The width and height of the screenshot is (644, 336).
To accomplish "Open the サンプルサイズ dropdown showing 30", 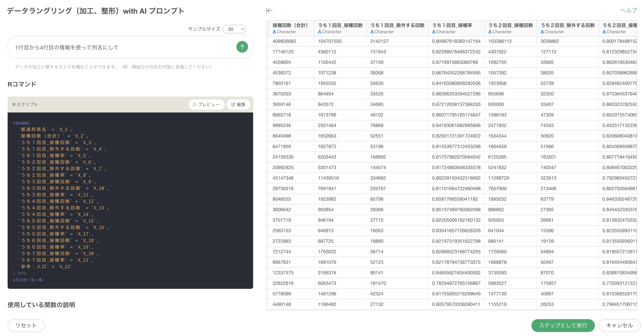I will tap(234, 29).
